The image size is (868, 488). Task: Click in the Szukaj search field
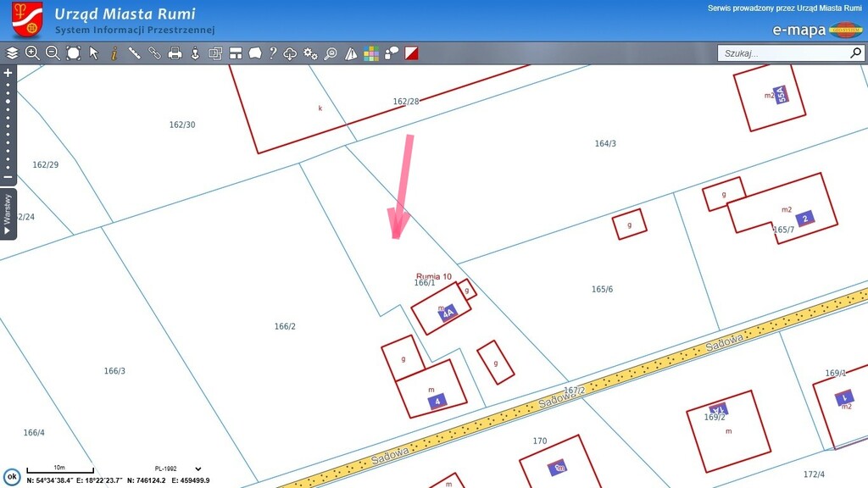click(x=782, y=53)
